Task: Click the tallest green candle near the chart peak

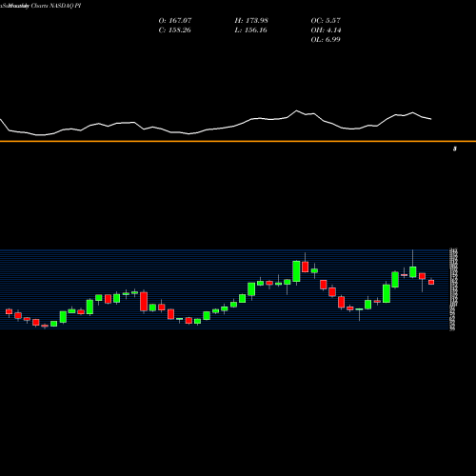Action: tap(296, 271)
